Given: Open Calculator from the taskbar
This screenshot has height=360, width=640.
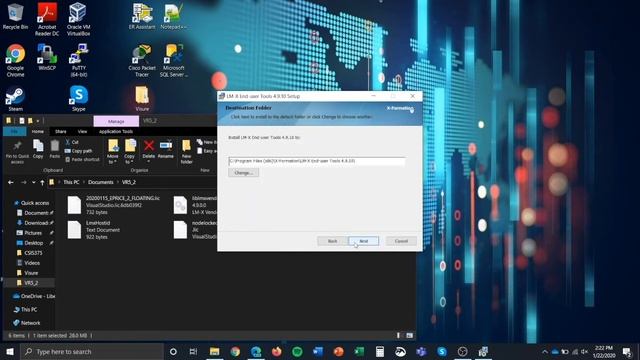Looking at the screenshot, I should click(380, 352).
